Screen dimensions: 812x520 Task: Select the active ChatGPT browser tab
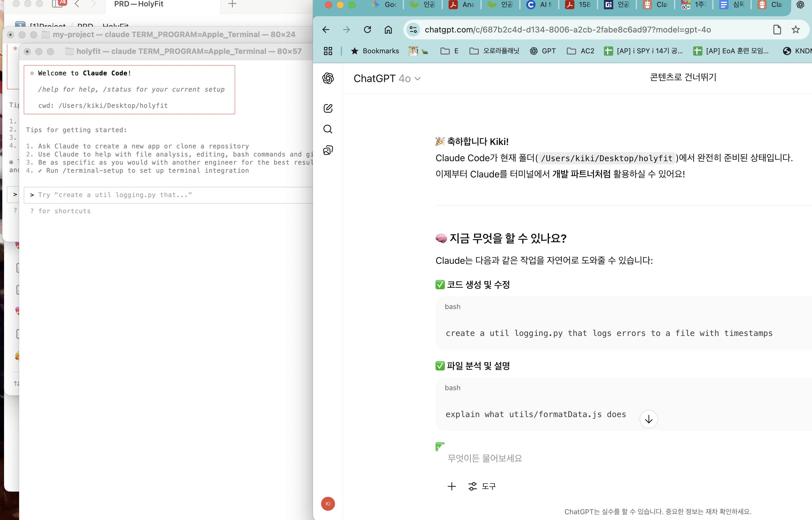[x=800, y=5]
